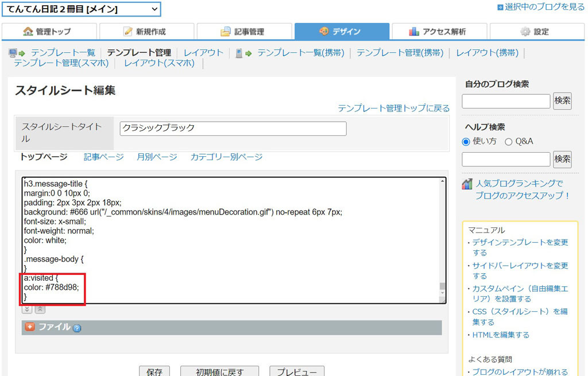This screenshot has width=588, height=376.
Task: Click the expand textarea down-arrow icon
Action: (x=26, y=309)
